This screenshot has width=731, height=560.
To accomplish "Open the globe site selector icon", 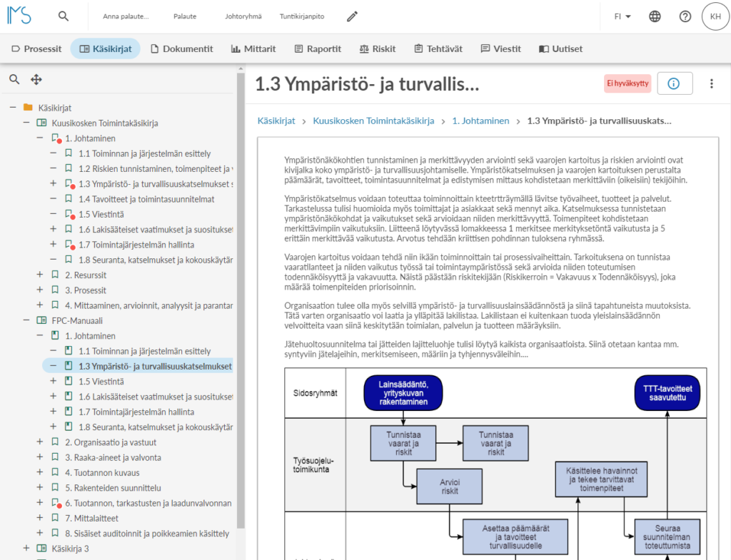I will coord(655,17).
